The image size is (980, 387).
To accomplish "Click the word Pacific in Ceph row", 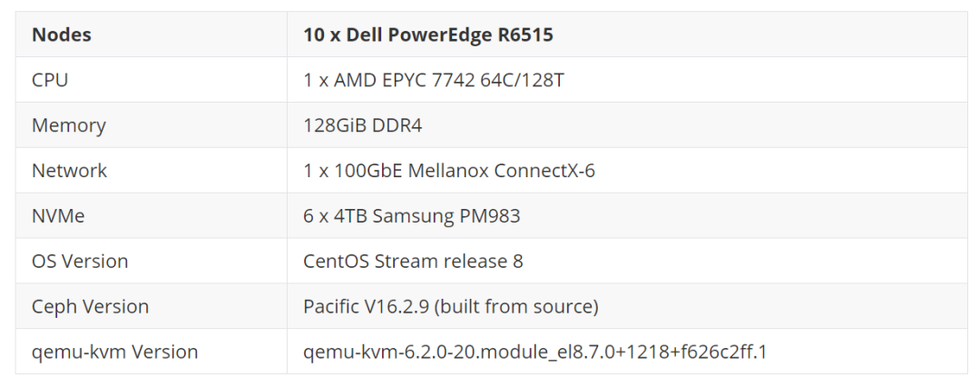I will [330, 307].
